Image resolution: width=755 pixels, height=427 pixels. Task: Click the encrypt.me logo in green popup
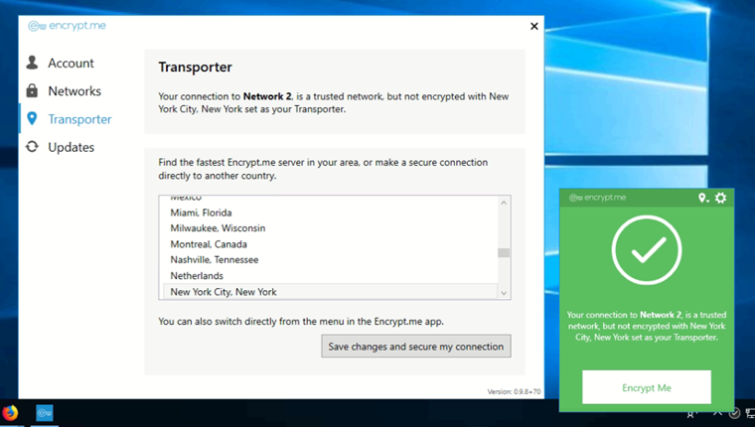(x=598, y=197)
